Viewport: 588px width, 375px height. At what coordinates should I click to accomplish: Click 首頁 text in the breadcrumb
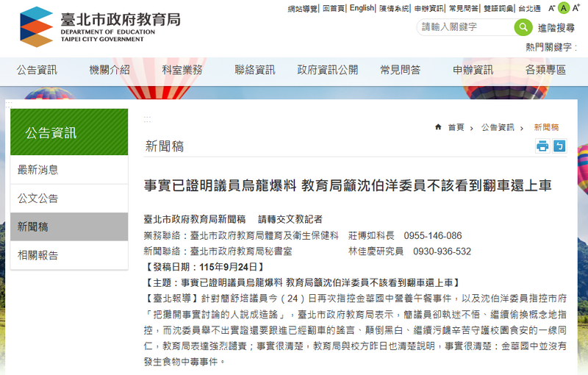[456, 127]
